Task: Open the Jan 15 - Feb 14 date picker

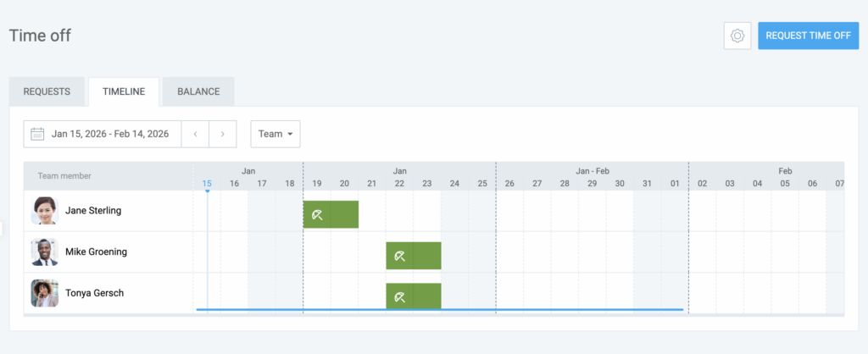Action: pos(109,134)
